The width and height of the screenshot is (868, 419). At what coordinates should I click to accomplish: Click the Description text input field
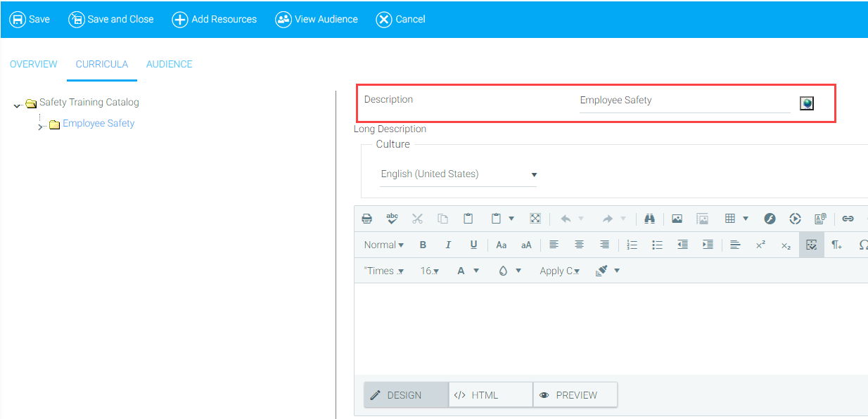pyautogui.click(x=684, y=101)
